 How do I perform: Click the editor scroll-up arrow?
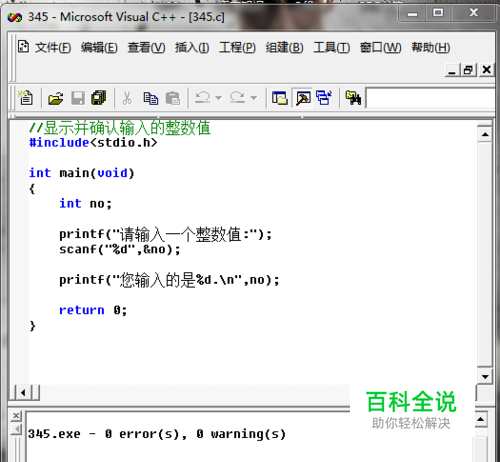click(485, 135)
